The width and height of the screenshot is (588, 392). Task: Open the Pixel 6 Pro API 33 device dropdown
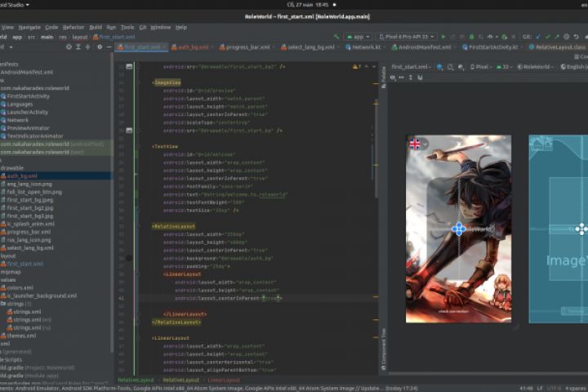[x=406, y=37]
